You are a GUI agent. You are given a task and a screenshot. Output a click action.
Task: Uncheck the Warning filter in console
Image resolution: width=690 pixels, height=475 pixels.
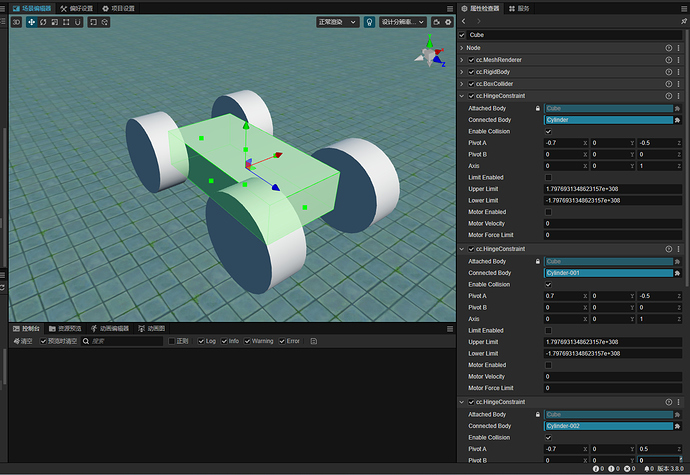[x=246, y=341]
